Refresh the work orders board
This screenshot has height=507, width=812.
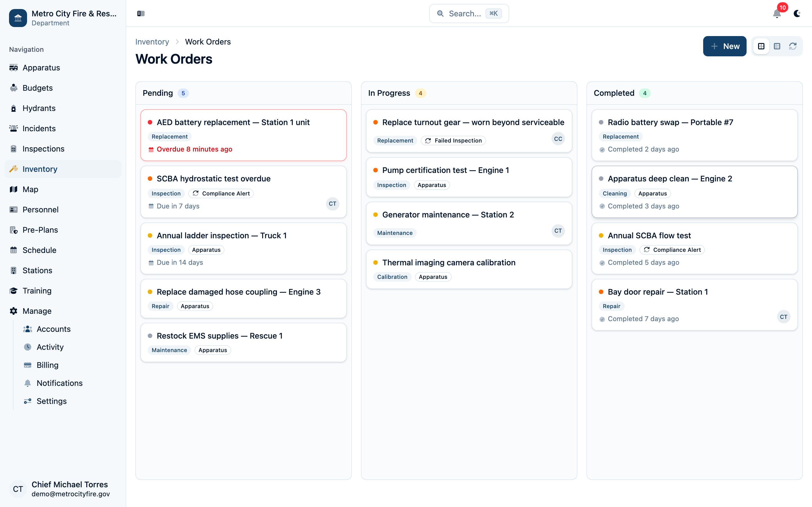[793, 46]
